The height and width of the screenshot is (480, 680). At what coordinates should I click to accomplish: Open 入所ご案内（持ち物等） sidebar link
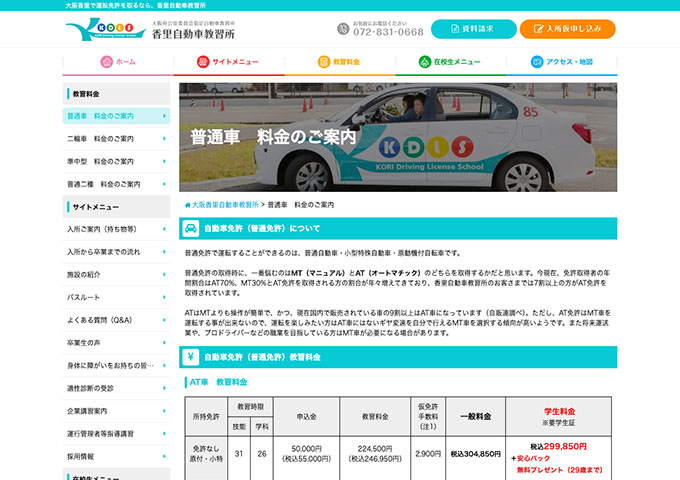[116, 229]
